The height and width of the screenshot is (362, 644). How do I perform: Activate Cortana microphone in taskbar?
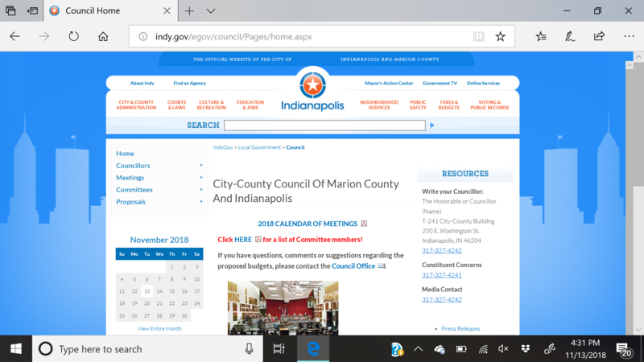[x=249, y=349]
